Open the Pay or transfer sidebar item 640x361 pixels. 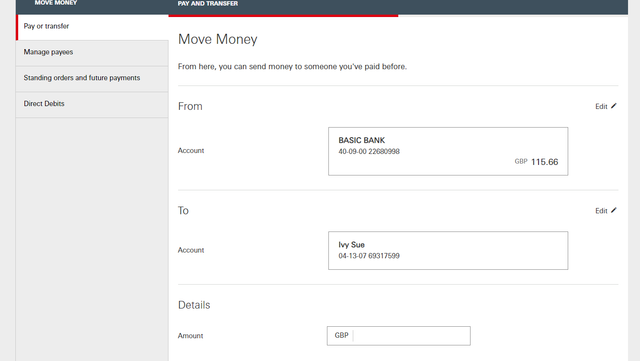coord(93,27)
